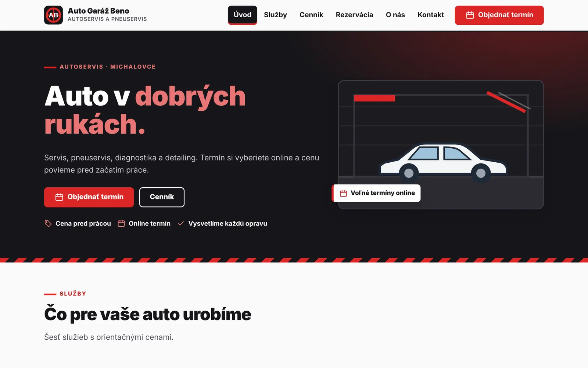This screenshot has height=368, width=588.
Task: Click the white car garage illustration
Action: [x=441, y=145]
